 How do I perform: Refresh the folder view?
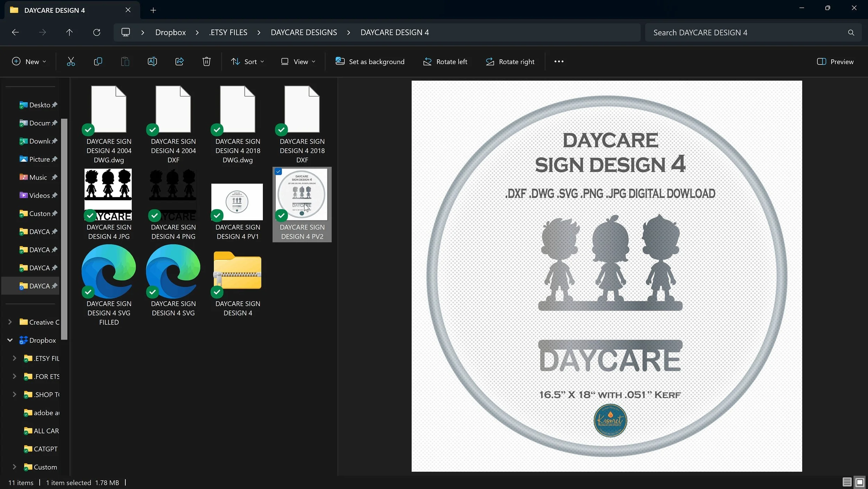[97, 32]
